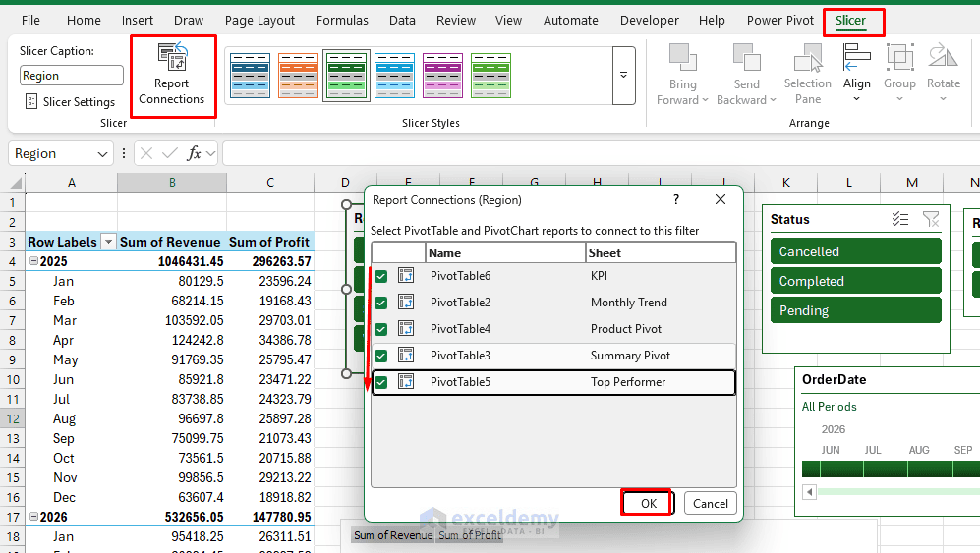Click the PivotTable5 row icon
Screen dimensions: 980x553
point(406,382)
